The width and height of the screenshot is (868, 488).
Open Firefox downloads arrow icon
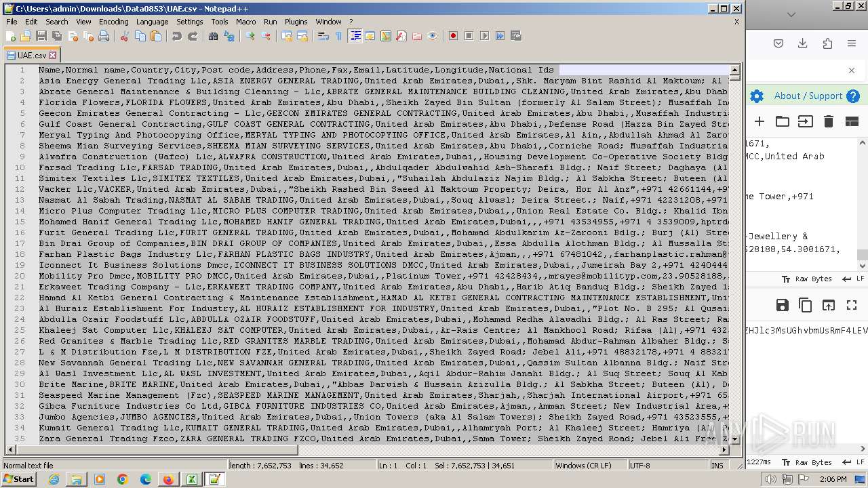pyautogui.click(x=803, y=43)
